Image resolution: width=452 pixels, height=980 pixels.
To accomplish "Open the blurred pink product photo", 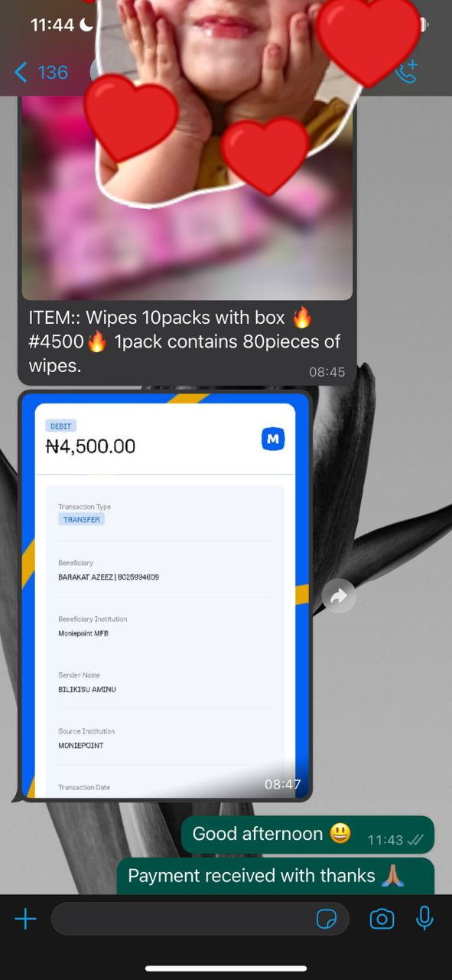I will pos(187,199).
